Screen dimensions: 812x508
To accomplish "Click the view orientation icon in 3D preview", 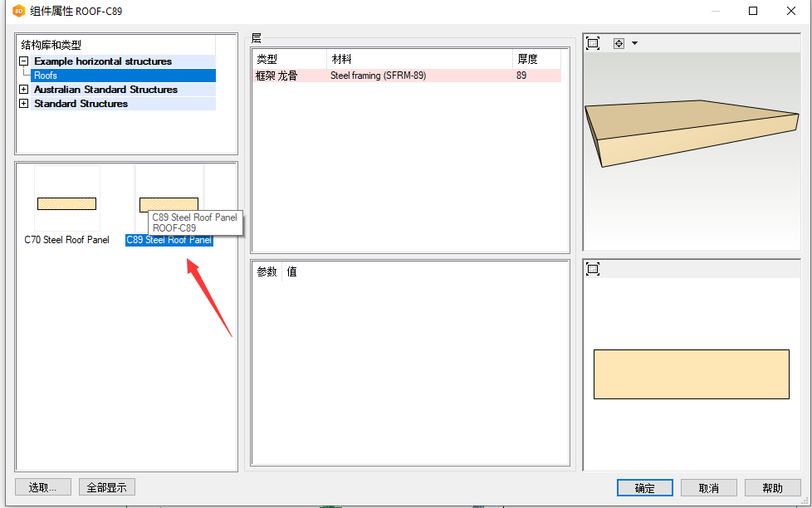I will click(x=619, y=43).
